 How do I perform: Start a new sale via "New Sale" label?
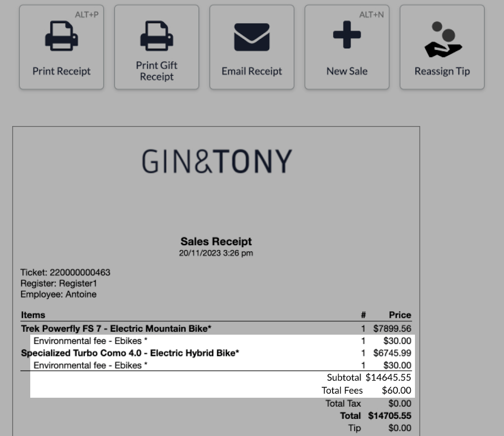click(x=347, y=71)
